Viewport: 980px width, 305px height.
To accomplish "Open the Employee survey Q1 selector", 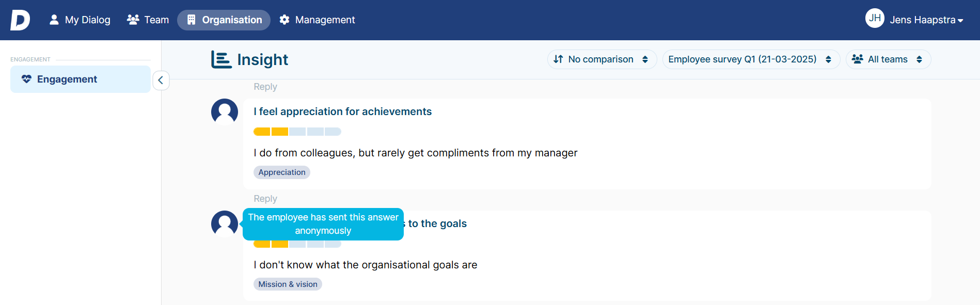I will [x=750, y=59].
